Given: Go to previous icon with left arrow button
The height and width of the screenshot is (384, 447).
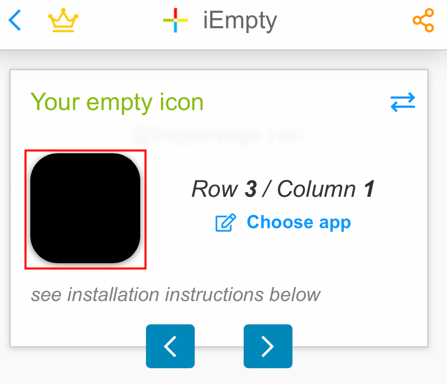Looking at the screenshot, I should pos(170,346).
